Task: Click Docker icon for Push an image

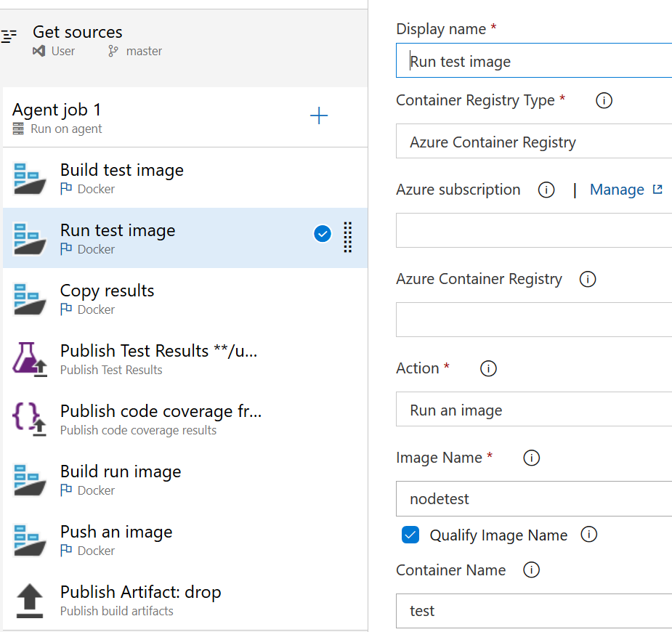Action: coord(30,540)
